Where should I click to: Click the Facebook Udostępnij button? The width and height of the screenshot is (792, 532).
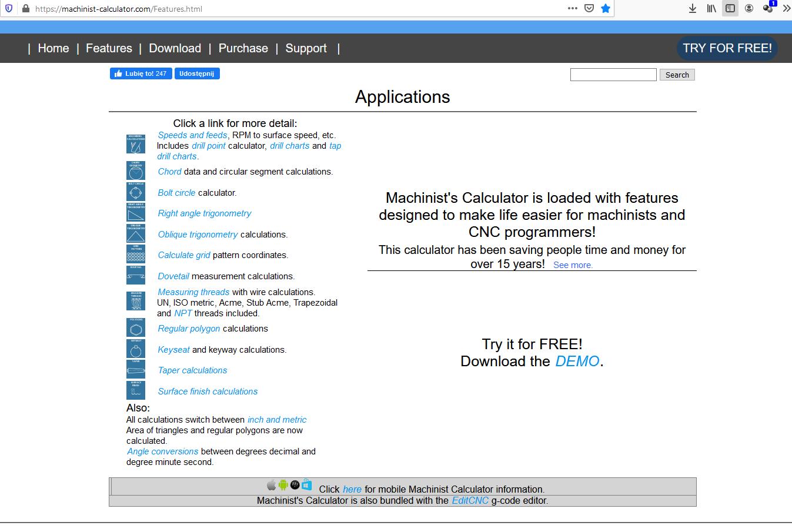(x=197, y=73)
